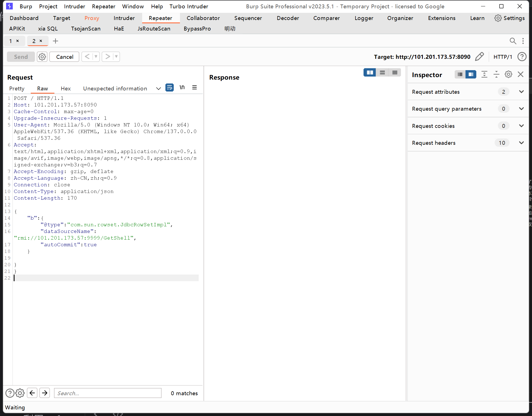Toggle line wrap button in request editor
Viewport: 532px width, 416px height.
pos(169,88)
